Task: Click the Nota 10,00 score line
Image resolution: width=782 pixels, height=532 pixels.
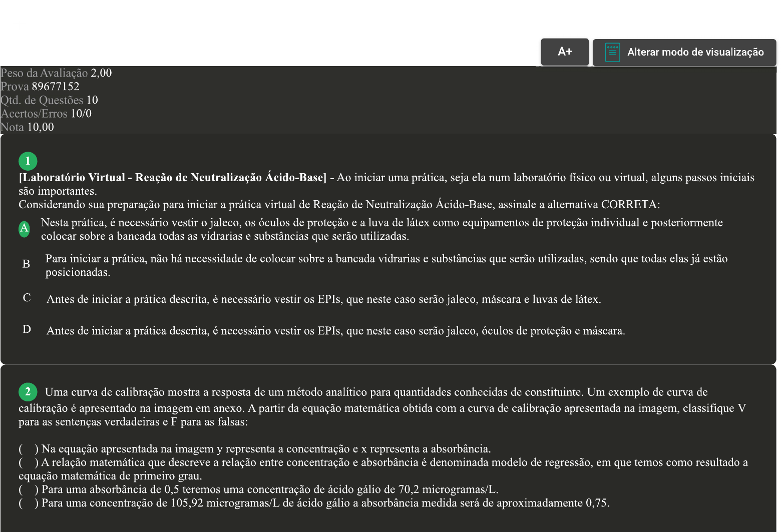Action: point(28,127)
